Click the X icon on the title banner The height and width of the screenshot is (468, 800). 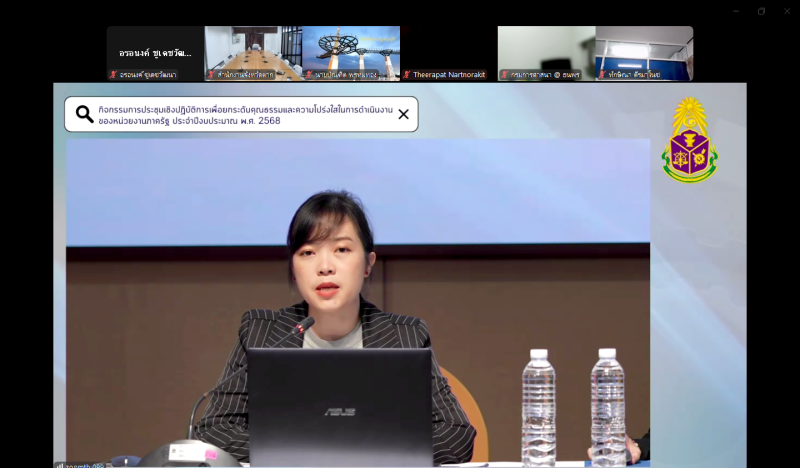403,114
